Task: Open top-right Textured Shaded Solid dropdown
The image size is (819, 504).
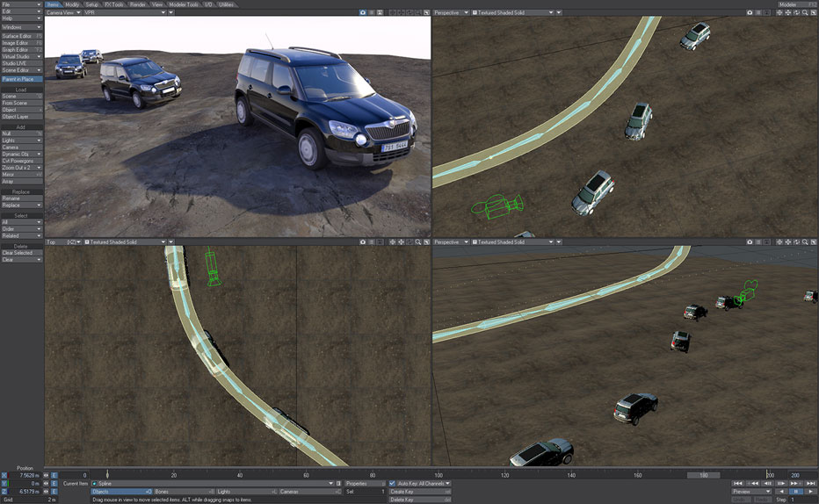Action: (512, 12)
